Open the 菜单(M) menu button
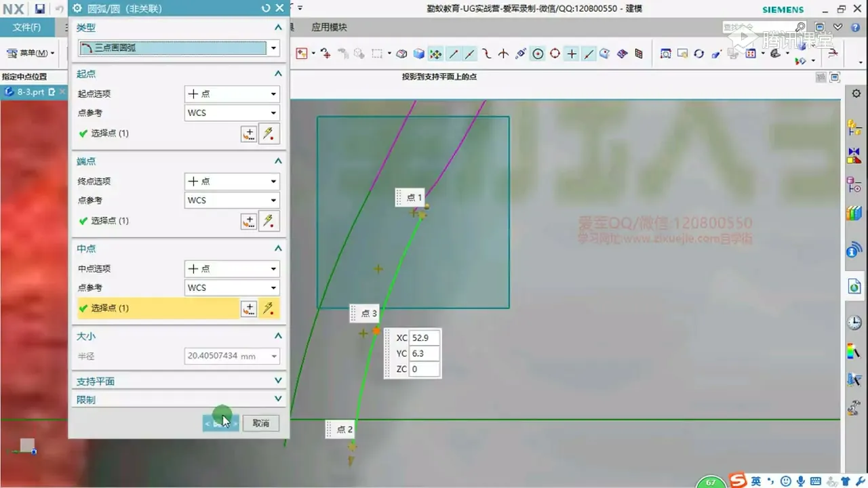Screen dimensions: 868x488 [x=30, y=53]
